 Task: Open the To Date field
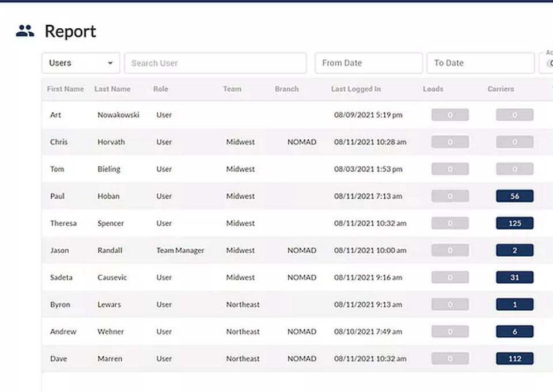coord(480,63)
